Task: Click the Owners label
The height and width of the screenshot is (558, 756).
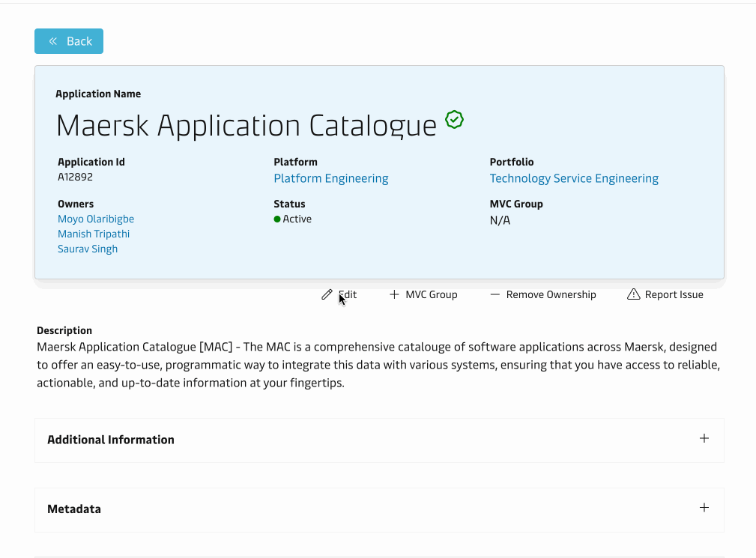Action: point(76,204)
